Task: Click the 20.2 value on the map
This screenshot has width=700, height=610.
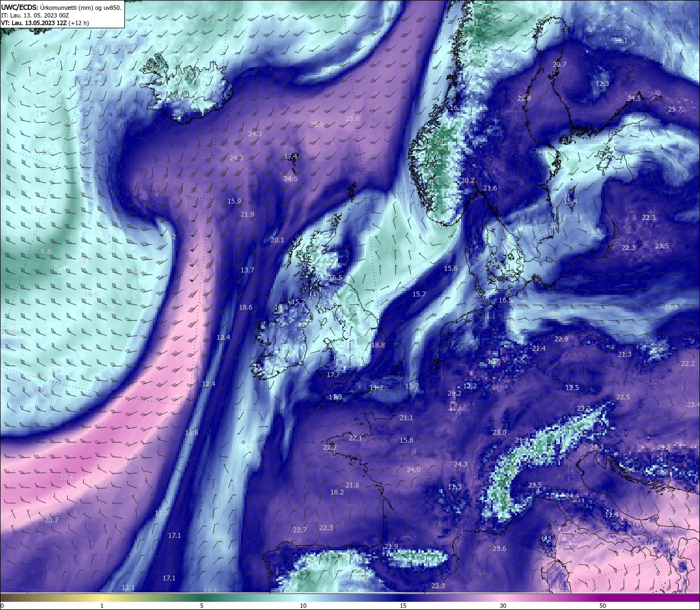Action: pyautogui.click(x=468, y=180)
